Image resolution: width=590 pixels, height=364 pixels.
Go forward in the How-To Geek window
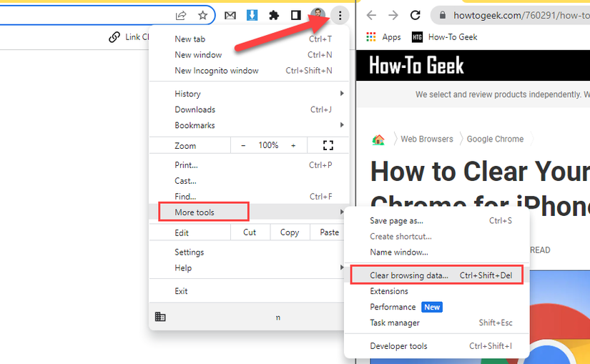click(393, 15)
